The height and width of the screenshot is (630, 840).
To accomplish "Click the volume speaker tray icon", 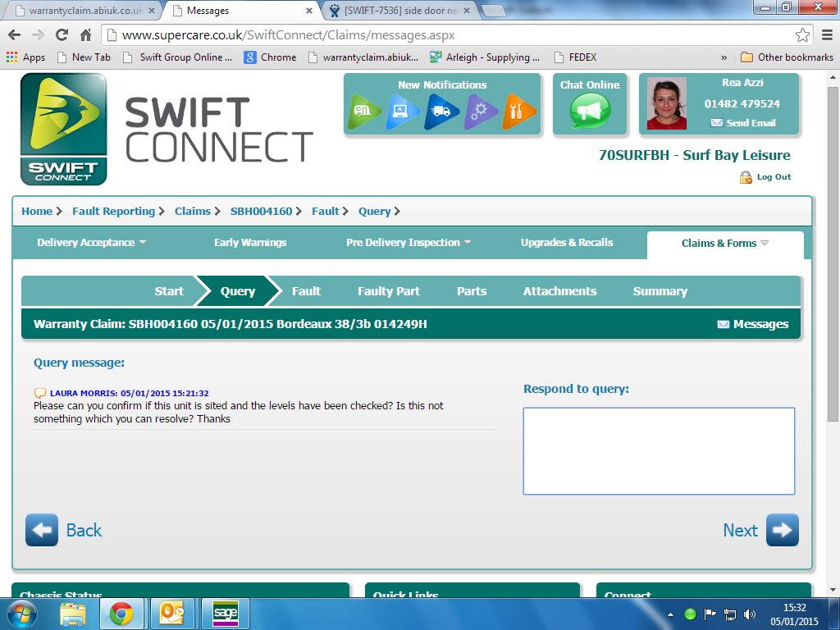I will pos(750,614).
